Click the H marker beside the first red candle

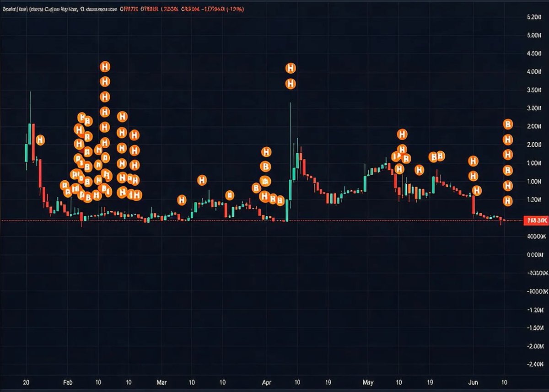(40, 140)
